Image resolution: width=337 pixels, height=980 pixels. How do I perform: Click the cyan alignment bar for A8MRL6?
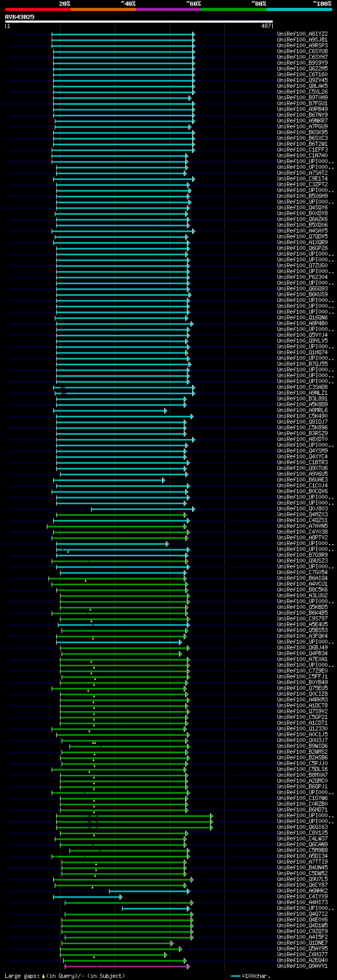point(110,411)
